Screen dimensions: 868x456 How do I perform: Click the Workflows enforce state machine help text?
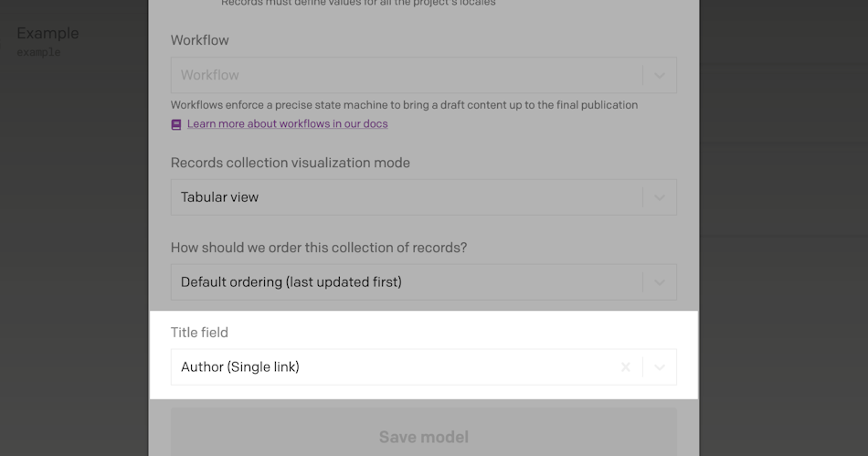[x=404, y=105]
